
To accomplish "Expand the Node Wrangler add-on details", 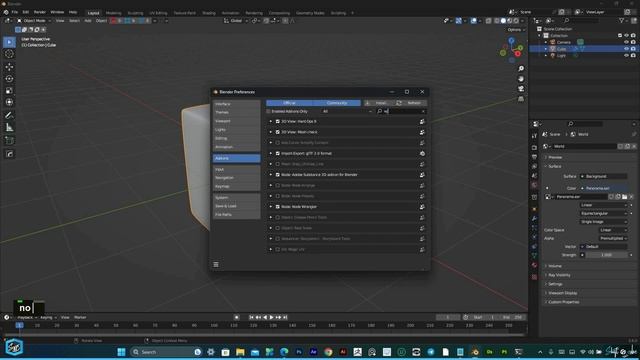I will point(271,207).
